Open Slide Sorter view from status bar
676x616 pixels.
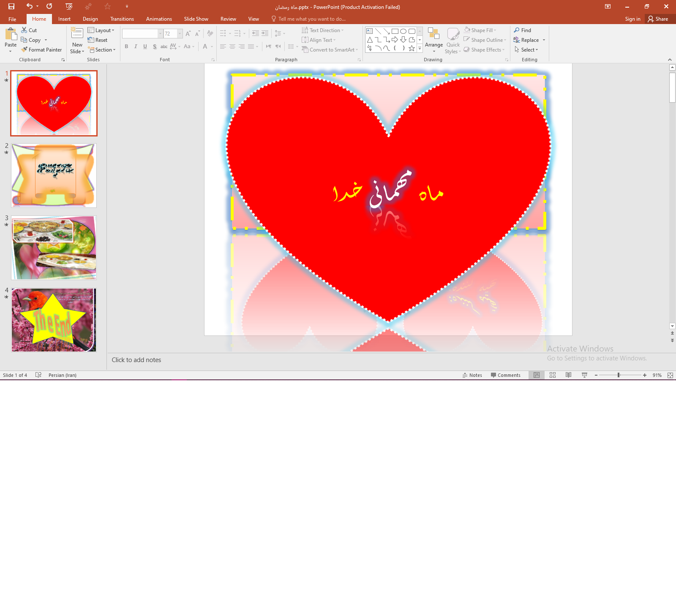(x=552, y=375)
